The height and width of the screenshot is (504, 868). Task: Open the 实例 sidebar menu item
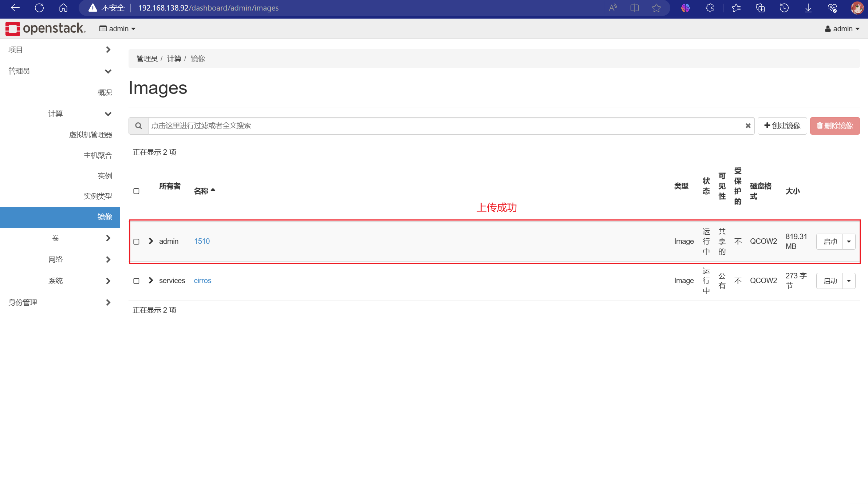coord(104,176)
